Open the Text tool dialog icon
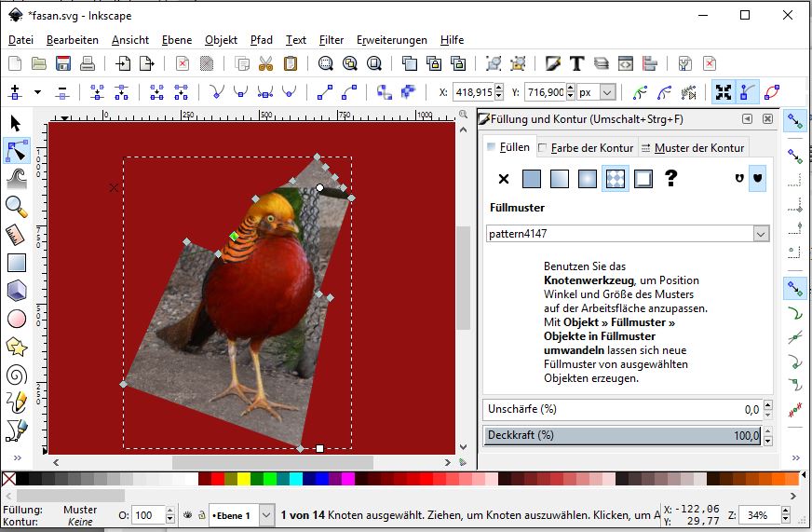 point(576,63)
